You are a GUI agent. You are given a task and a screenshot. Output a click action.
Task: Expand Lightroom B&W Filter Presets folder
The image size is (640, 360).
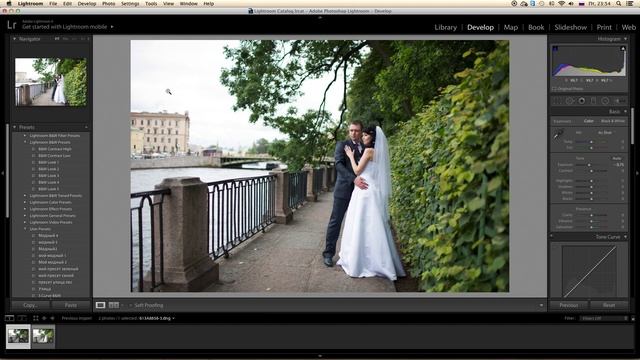pos(25,136)
